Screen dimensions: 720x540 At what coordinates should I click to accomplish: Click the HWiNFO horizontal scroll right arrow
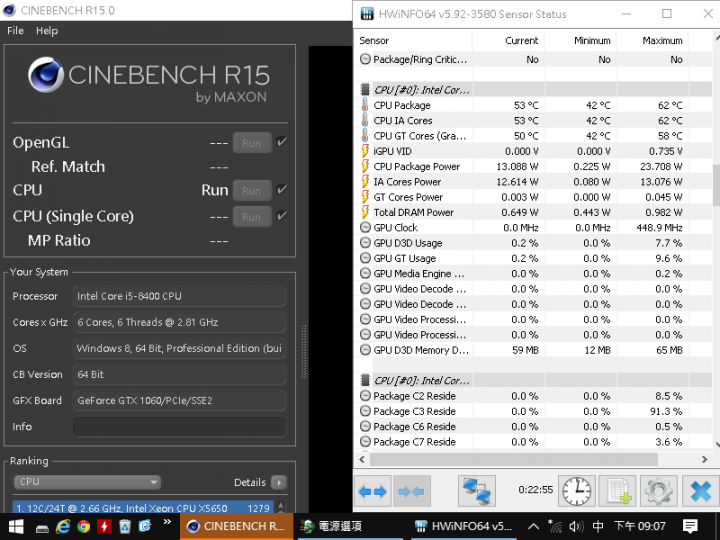pyautogui.click(x=705, y=459)
